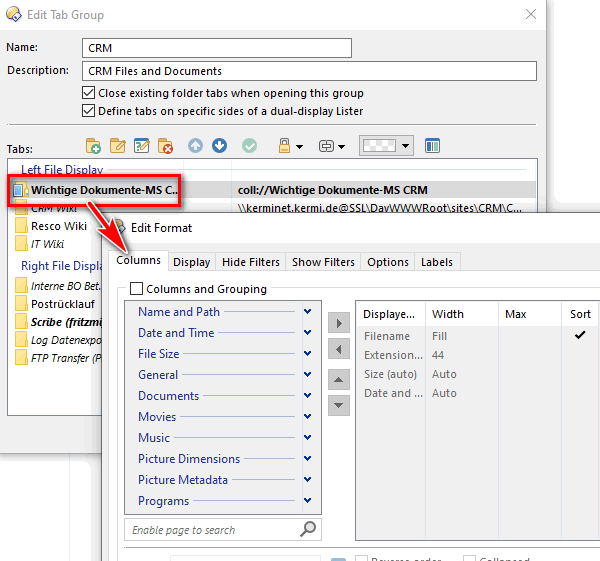
Task: Click the padlock tab lock icon
Action: (284, 146)
